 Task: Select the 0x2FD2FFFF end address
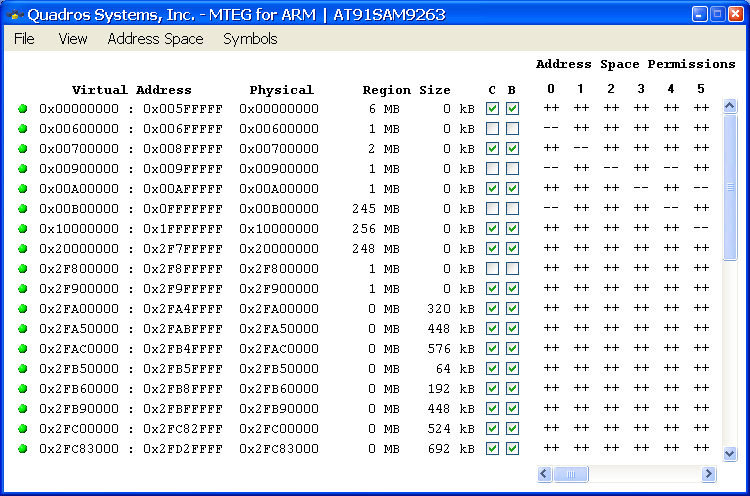click(x=183, y=449)
